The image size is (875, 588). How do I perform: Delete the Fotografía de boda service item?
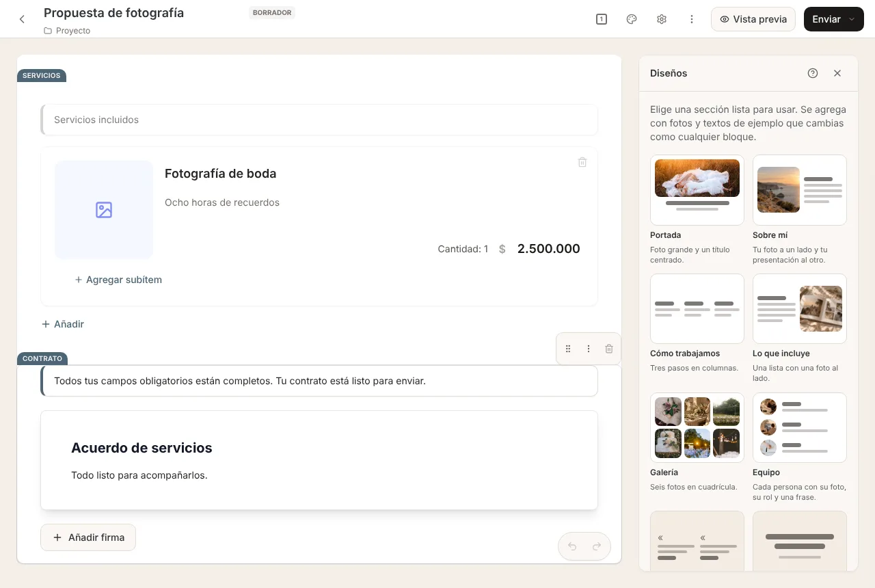coord(582,162)
